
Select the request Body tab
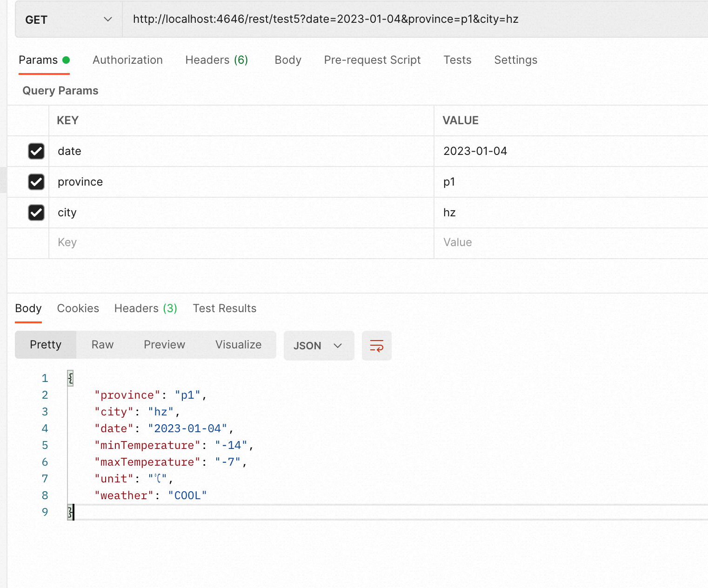[x=288, y=60]
